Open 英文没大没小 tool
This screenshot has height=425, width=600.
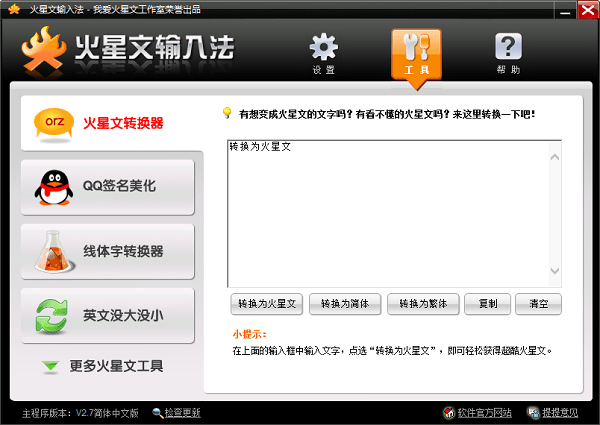pyautogui.click(x=108, y=315)
